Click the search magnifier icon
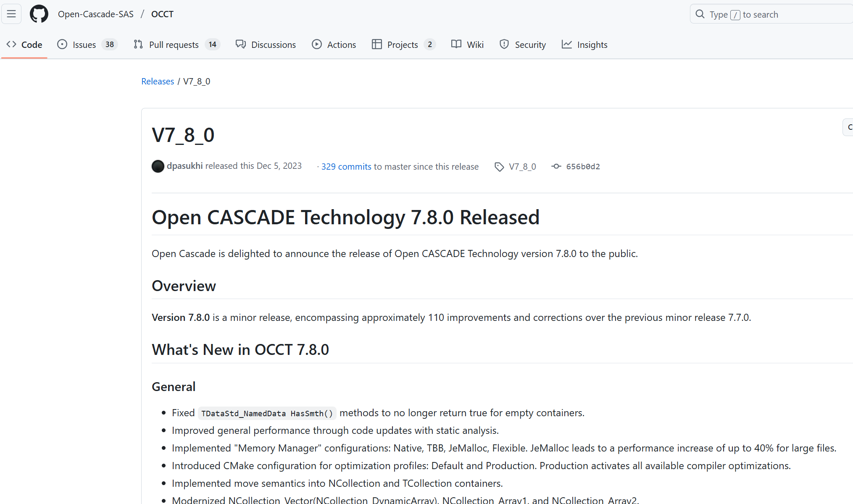Screen dimensions: 853x504 [700, 14]
